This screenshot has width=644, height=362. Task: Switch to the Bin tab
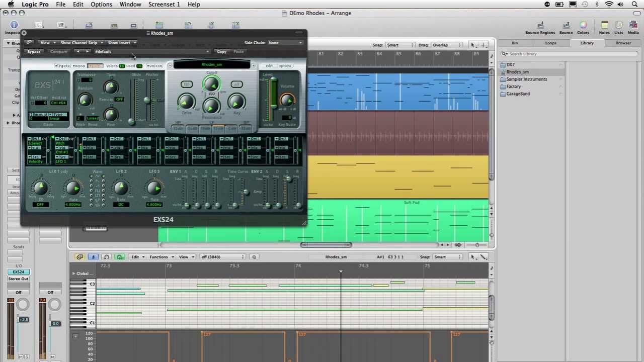(514, 43)
